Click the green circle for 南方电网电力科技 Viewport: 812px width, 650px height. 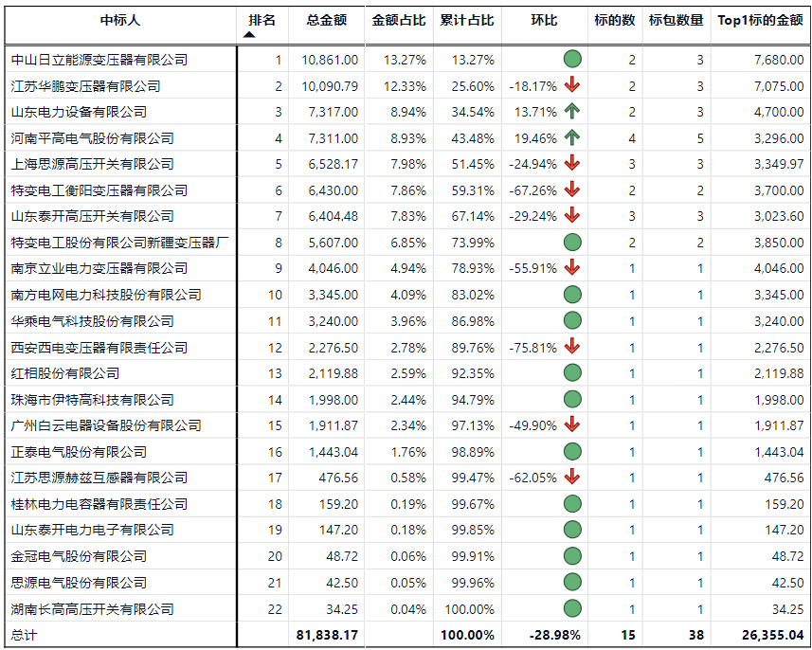[x=572, y=294]
